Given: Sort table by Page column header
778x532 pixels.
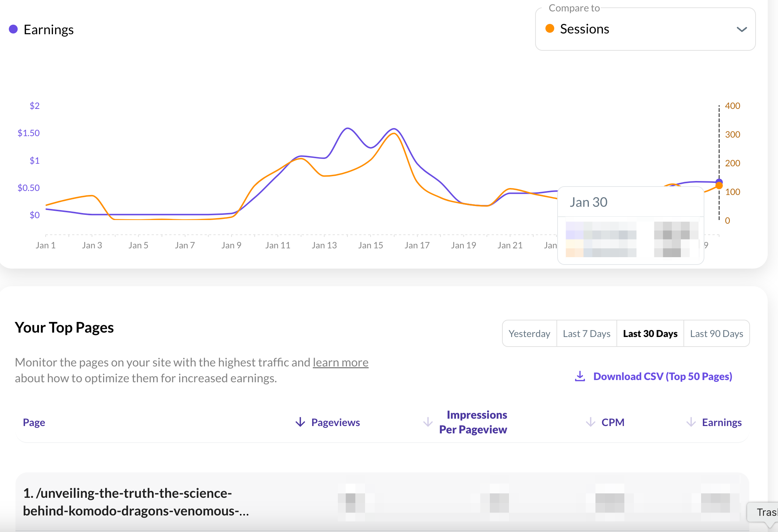Looking at the screenshot, I should click(34, 422).
